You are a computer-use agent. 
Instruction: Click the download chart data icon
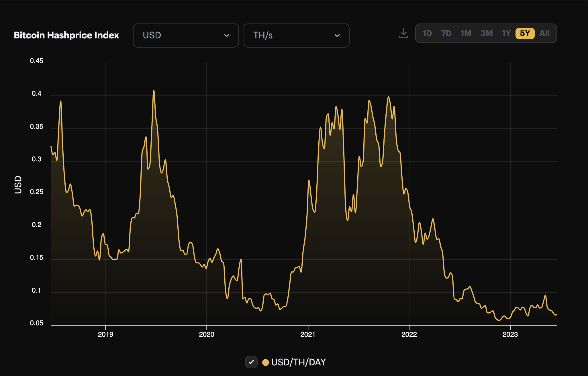click(x=403, y=33)
